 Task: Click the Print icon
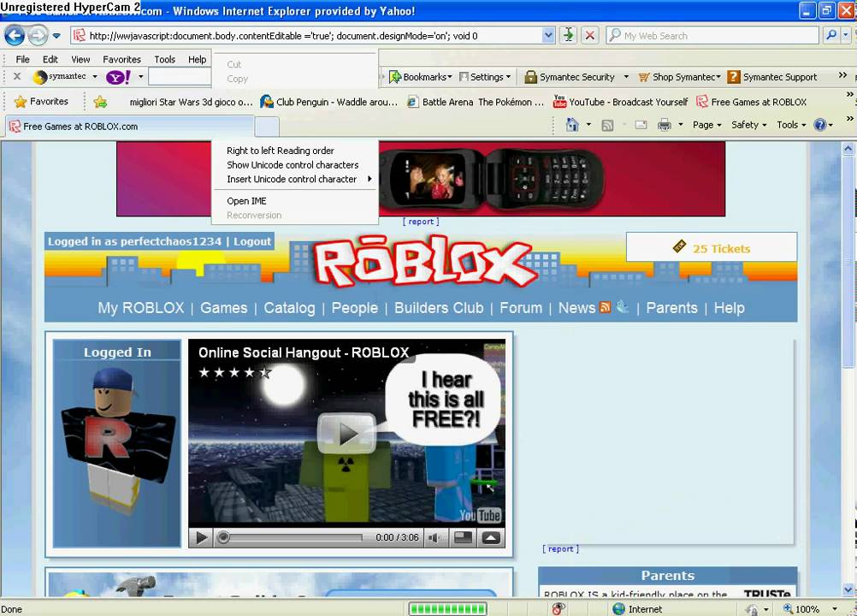point(664,125)
